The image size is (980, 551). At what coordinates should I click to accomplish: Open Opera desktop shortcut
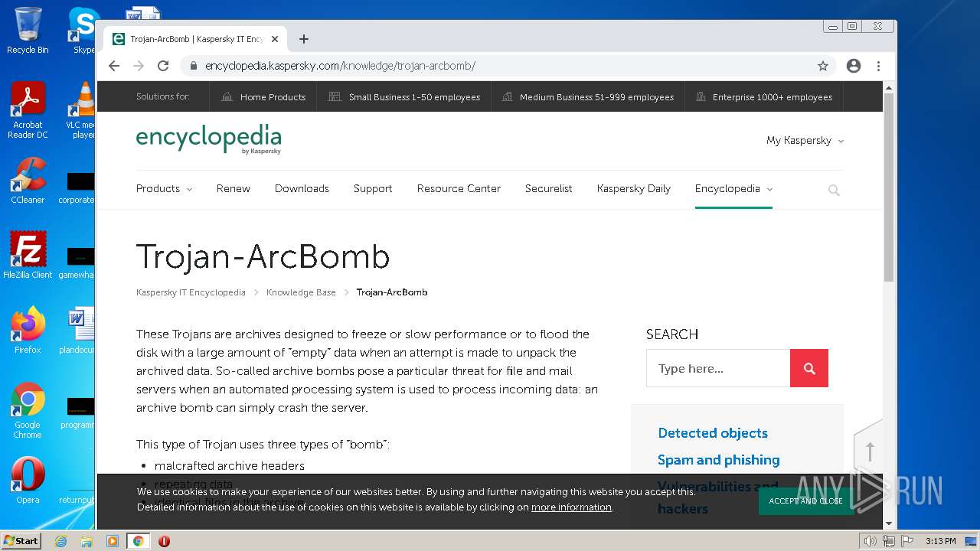click(28, 481)
